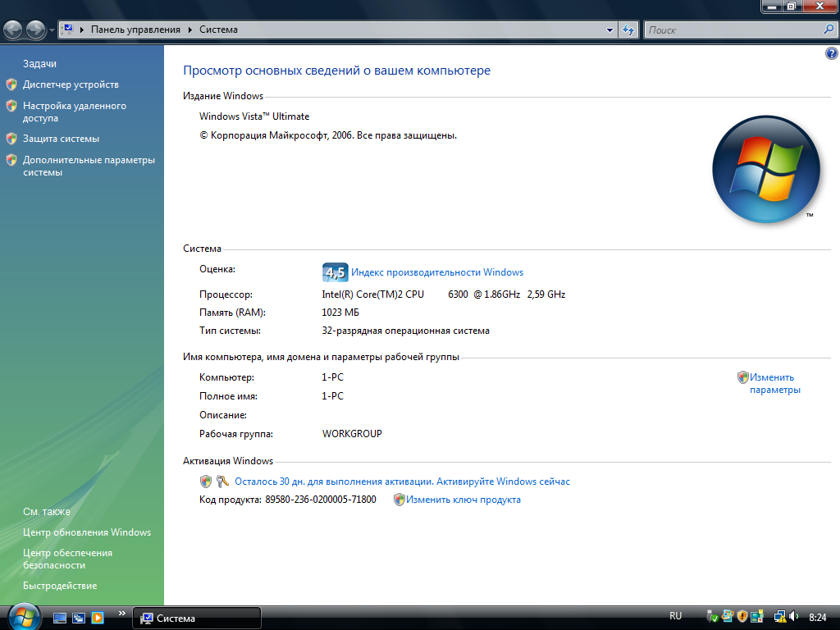Select the 'Система' taskbar button

point(197,619)
